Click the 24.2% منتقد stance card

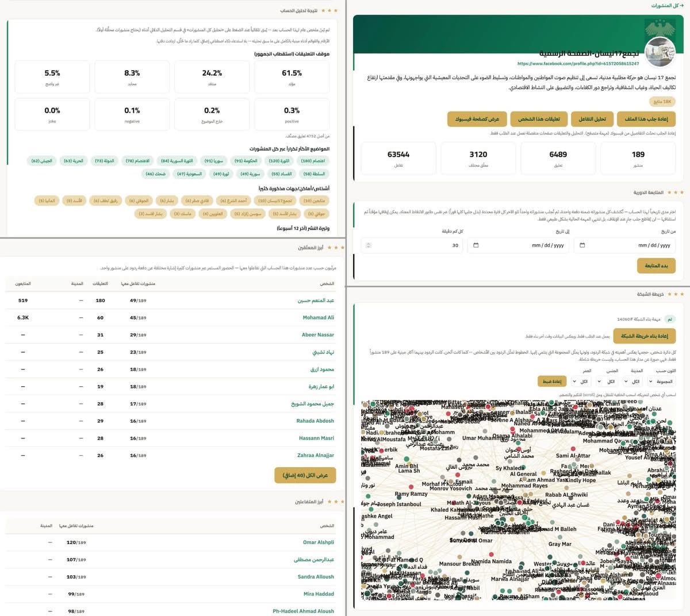pos(212,77)
